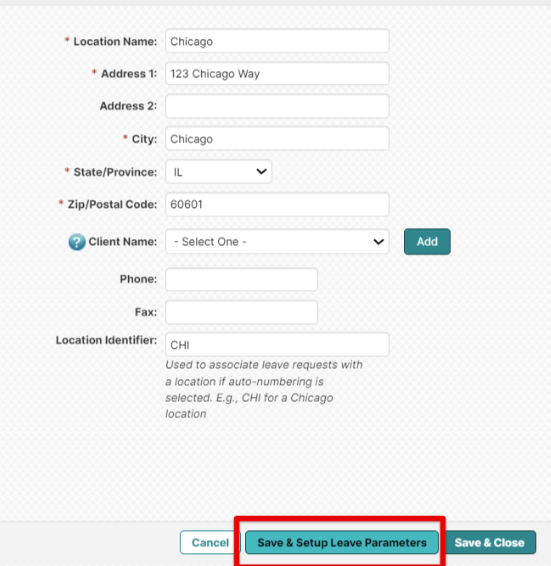Expand the Client Name Select One dropdown
The height and width of the screenshot is (566, 551).
[277, 241]
